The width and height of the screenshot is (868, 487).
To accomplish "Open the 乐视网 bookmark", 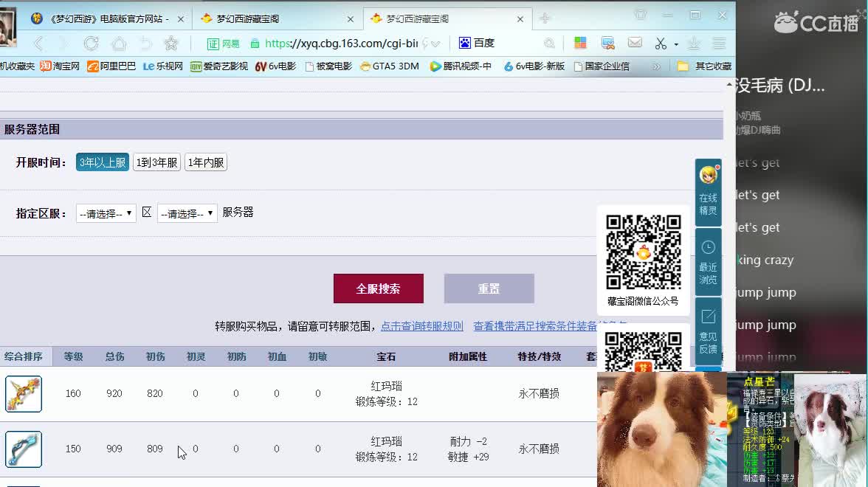I will tap(162, 66).
